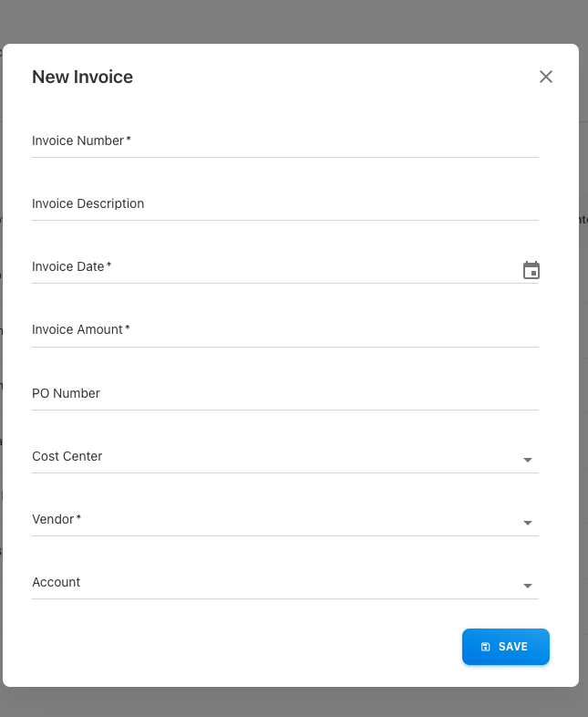Close the New Invoice dialog
This screenshot has height=717, width=588.
coord(546,77)
